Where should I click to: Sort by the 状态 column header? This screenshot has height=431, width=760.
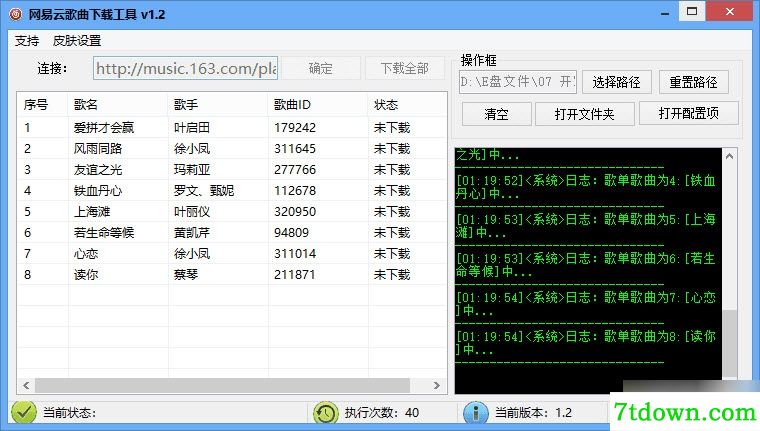point(407,105)
